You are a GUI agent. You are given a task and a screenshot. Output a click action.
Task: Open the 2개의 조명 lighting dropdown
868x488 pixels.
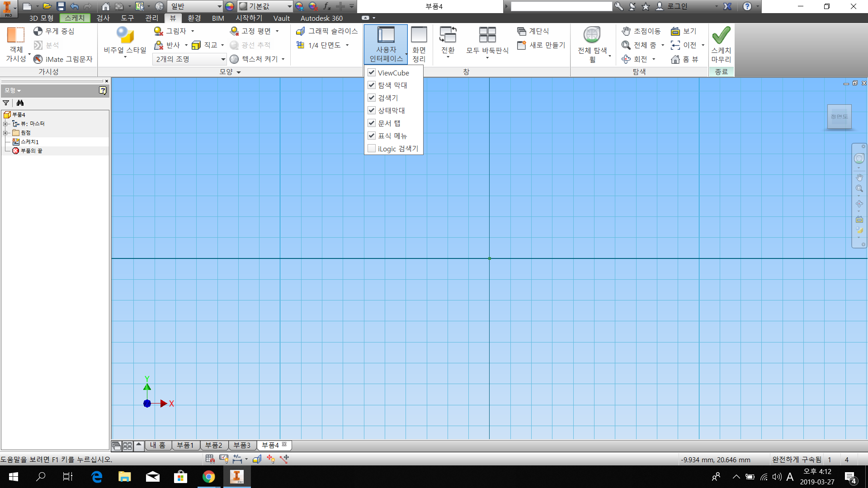pos(223,59)
